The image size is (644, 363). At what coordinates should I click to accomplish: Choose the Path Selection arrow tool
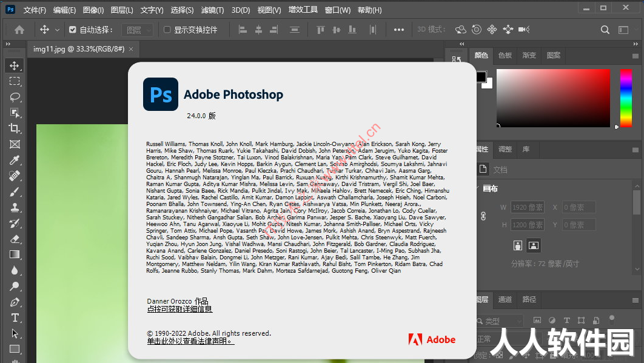[15, 333]
